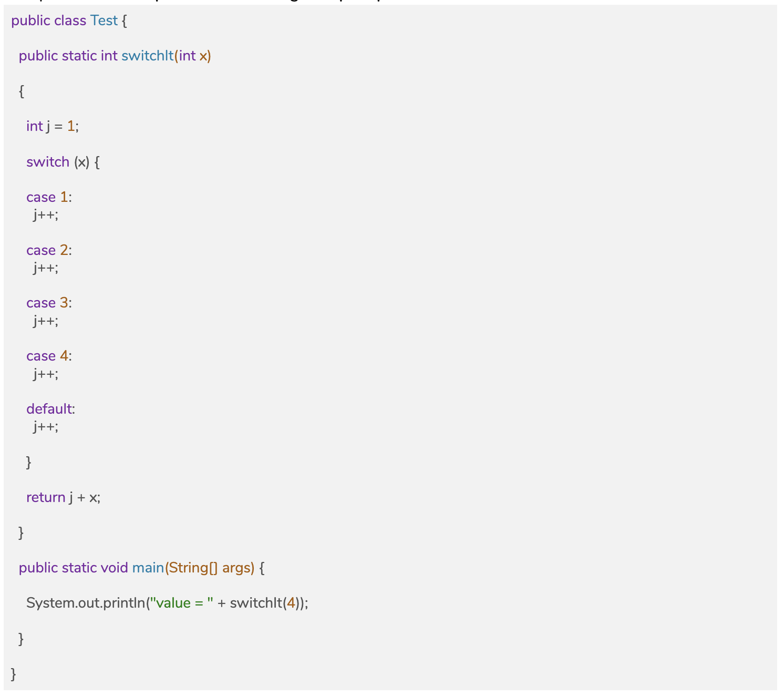Click the j++ statement under case 4
The height and width of the screenshot is (696, 784).
click(46, 373)
